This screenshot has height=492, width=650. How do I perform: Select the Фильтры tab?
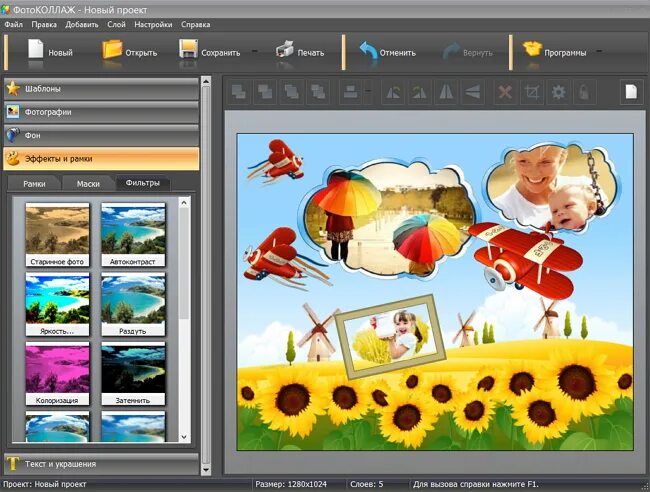tap(143, 183)
